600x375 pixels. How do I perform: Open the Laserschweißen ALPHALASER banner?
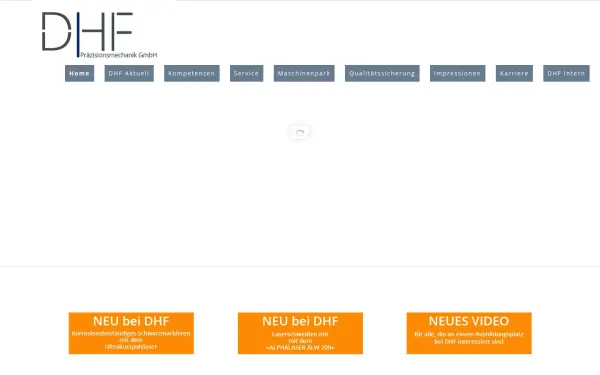[x=300, y=333]
